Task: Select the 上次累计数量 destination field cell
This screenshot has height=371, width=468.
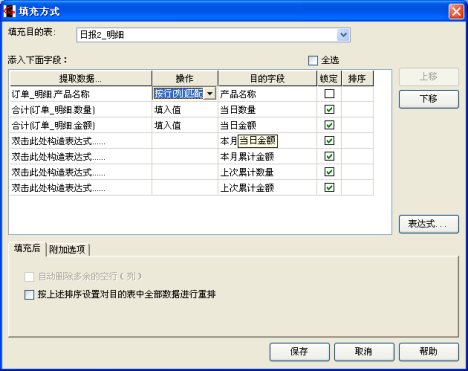Action: [x=267, y=172]
